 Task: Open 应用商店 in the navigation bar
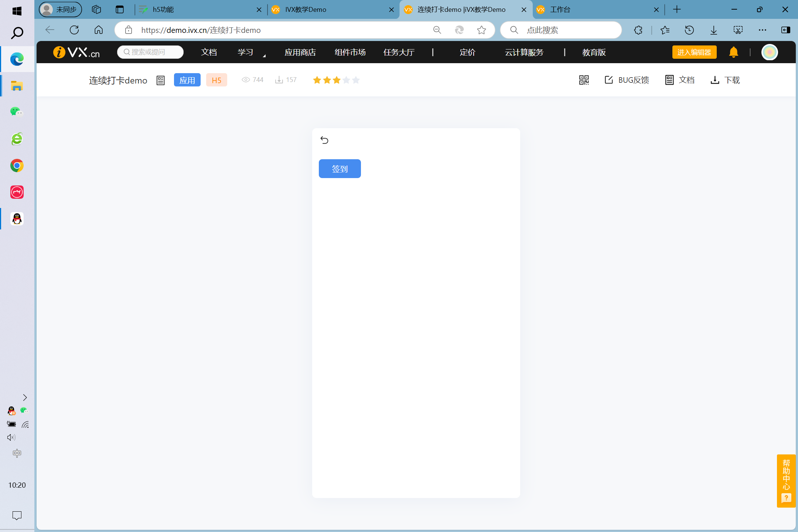click(300, 52)
